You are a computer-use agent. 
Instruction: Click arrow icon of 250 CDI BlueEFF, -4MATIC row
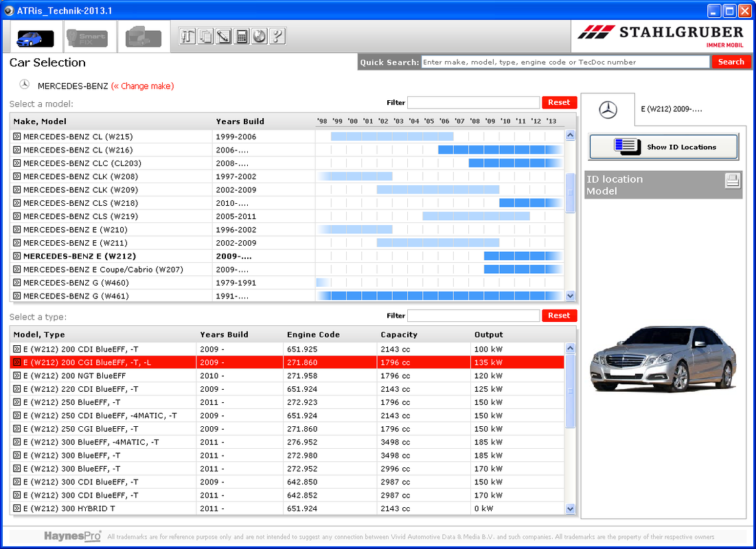click(x=17, y=415)
